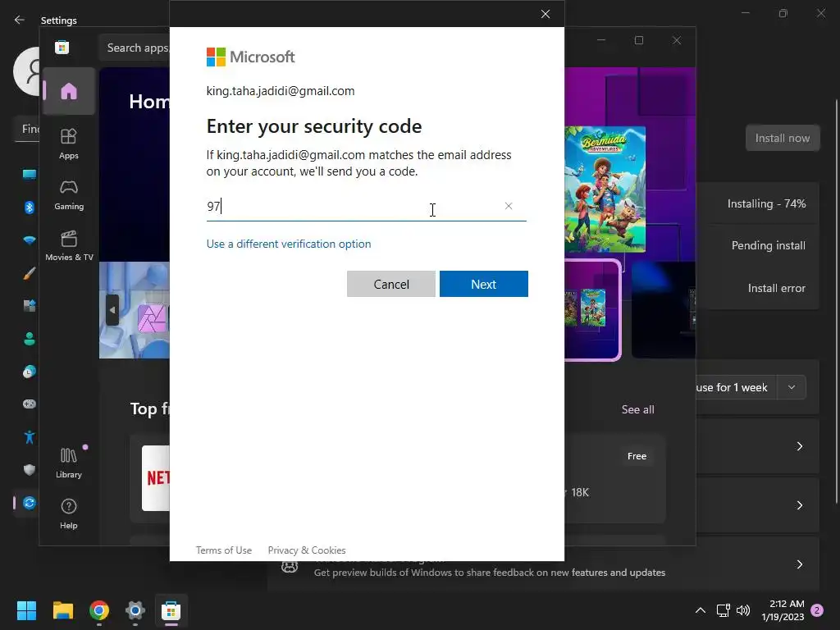Open the Windows Start menu

point(26,610)
